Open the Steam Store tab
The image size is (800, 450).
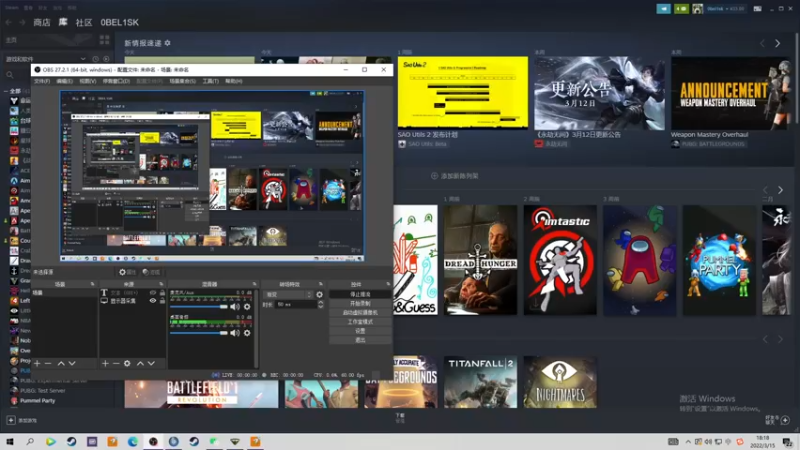[42, 22]
